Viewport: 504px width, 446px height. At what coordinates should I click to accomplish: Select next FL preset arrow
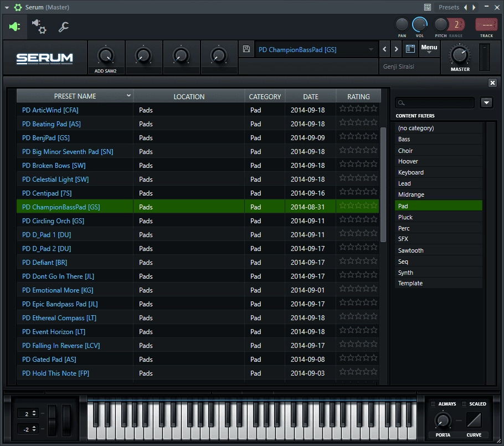(x=474, y=7)
